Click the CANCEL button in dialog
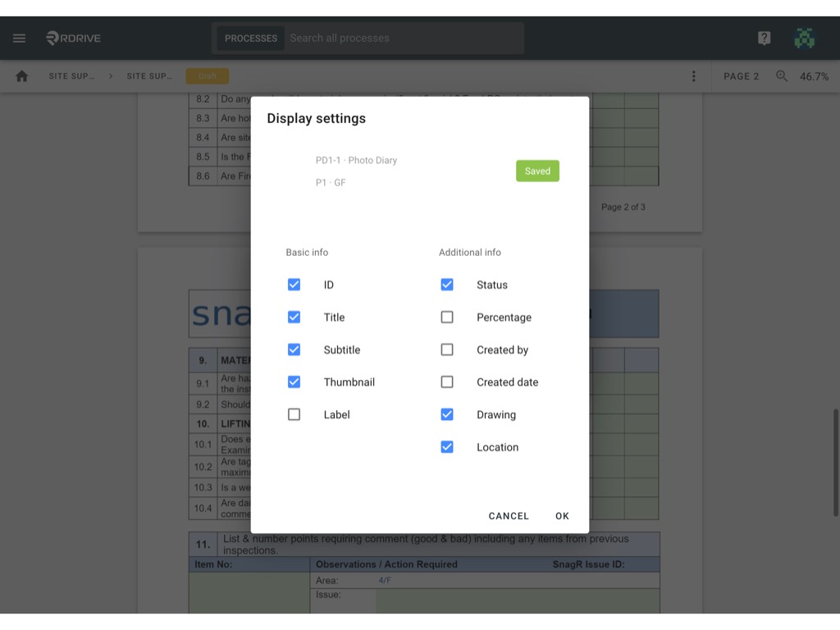 coord(509,516)
